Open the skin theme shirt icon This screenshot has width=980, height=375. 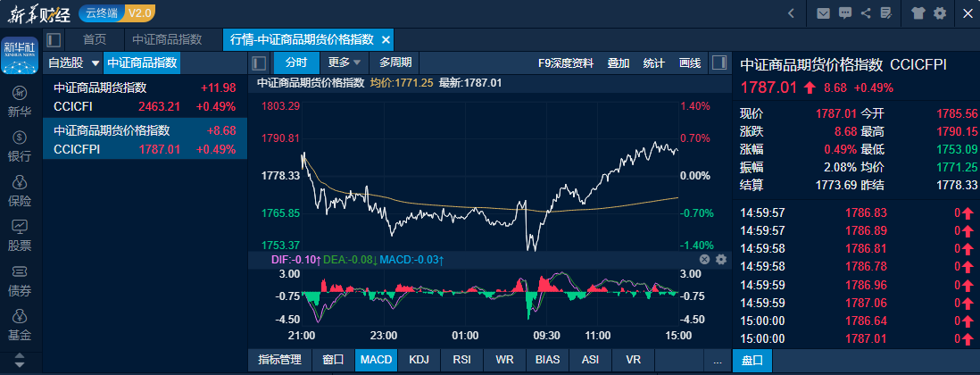(x=918, y=13)
